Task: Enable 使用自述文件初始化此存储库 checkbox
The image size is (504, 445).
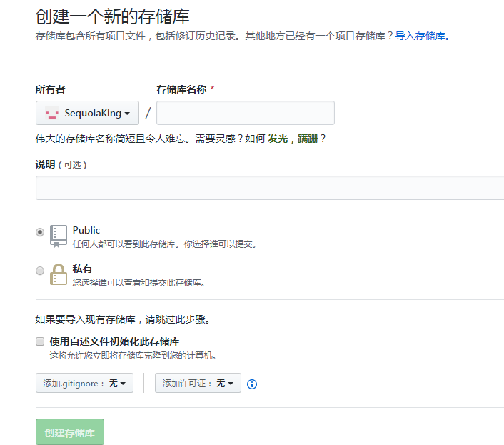Action: tap(40, 341)
